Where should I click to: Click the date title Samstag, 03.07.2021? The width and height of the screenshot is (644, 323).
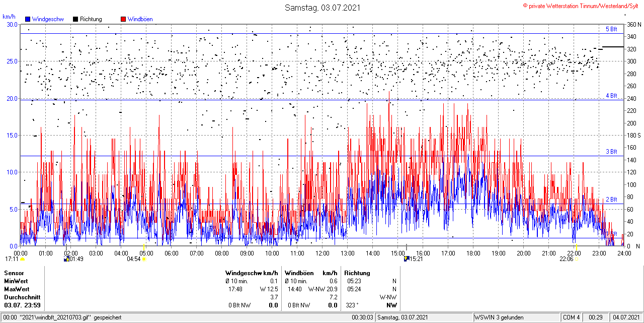tap(323, 8)
